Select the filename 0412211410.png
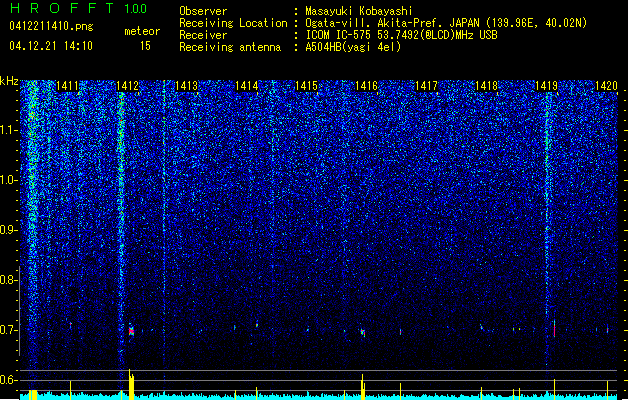 (51, 26)
